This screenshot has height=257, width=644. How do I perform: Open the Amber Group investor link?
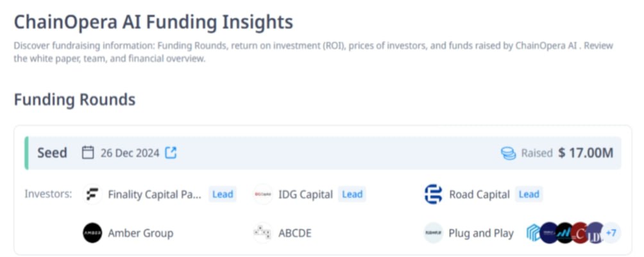point(140,233)
